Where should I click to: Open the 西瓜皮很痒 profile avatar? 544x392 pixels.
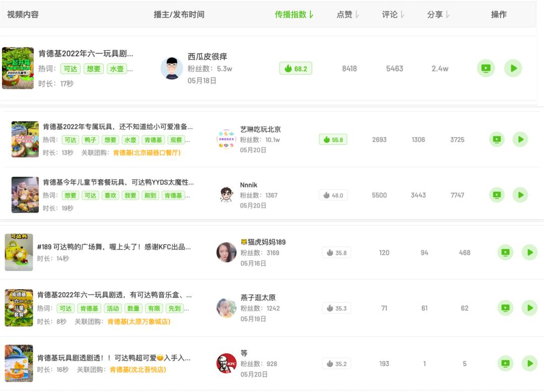click(172, 68)
